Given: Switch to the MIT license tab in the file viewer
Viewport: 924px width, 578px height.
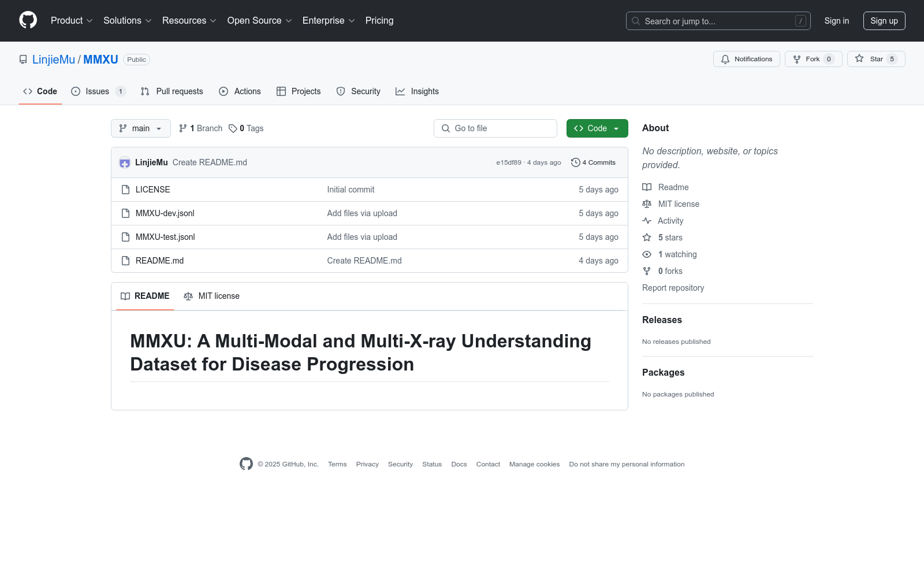Looking at the screenshot, I should click(211, 296).
